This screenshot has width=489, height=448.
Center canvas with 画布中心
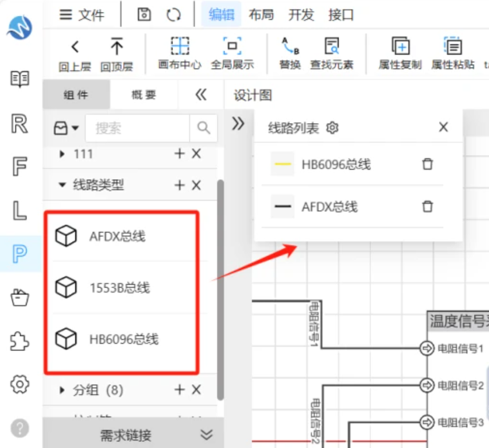click(180, 54)
